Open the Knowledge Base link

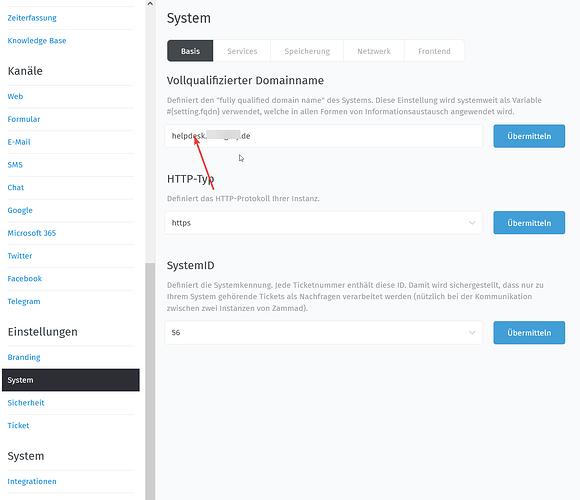pyautogui.click(x=37, y=41)
